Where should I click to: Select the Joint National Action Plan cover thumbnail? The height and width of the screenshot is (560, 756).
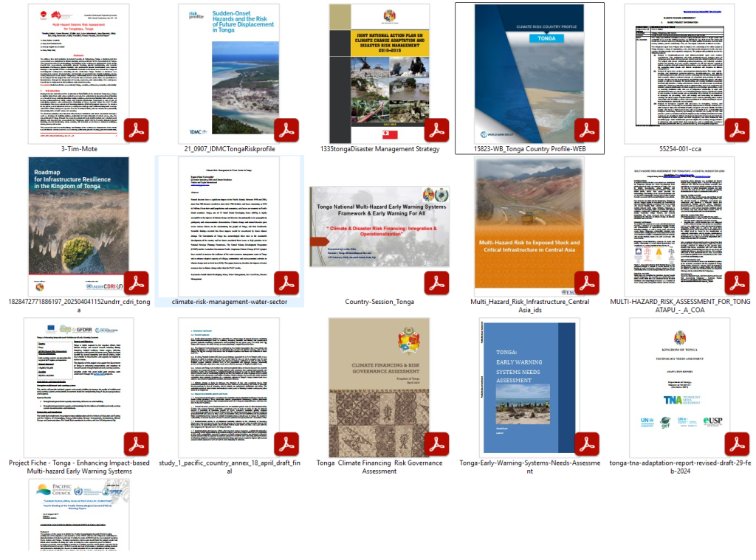click(379, 72)
